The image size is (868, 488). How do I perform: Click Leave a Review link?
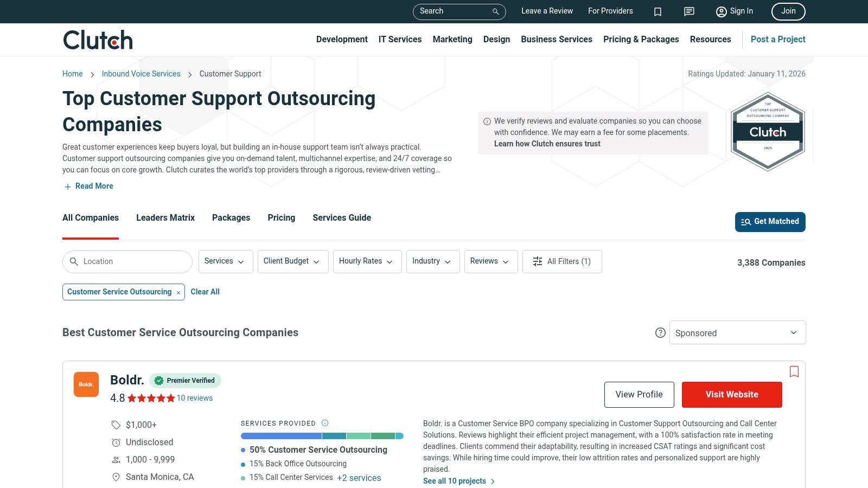point(547,11)
